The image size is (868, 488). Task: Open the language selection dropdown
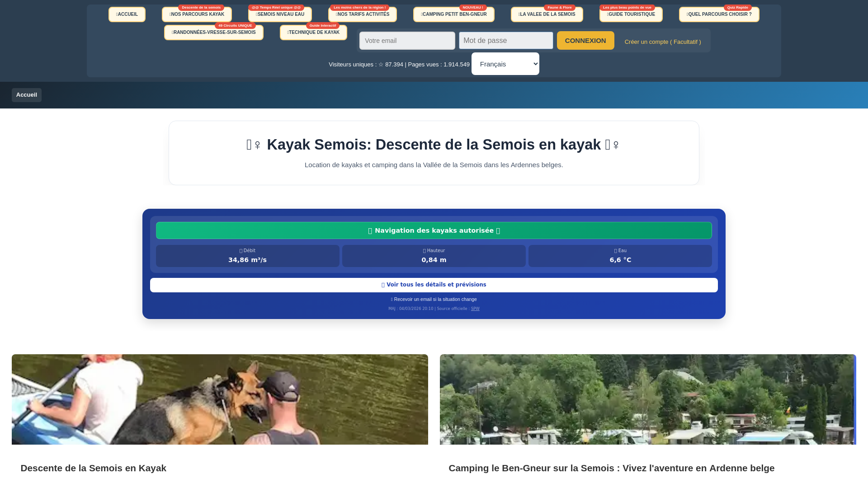pyautogui.click(x=505, y=64)
